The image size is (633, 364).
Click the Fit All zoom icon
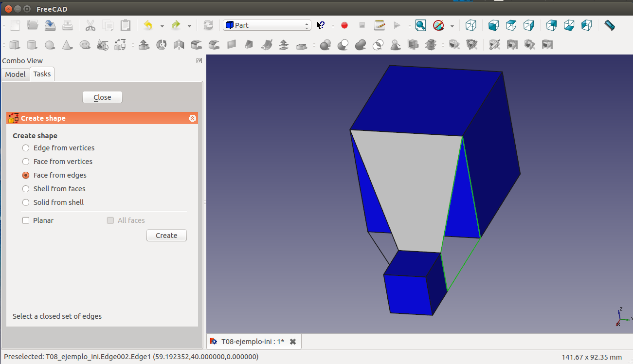pos(420,25)
